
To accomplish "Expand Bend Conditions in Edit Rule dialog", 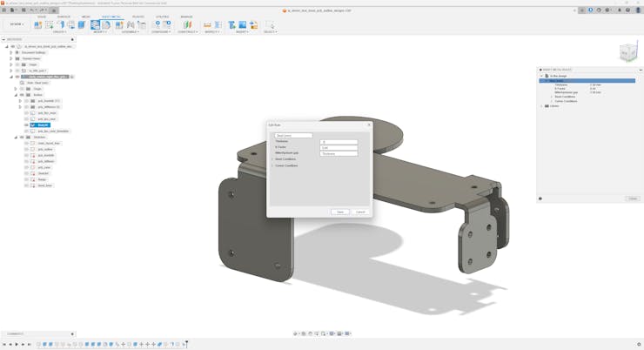I will tap(272, 159).
